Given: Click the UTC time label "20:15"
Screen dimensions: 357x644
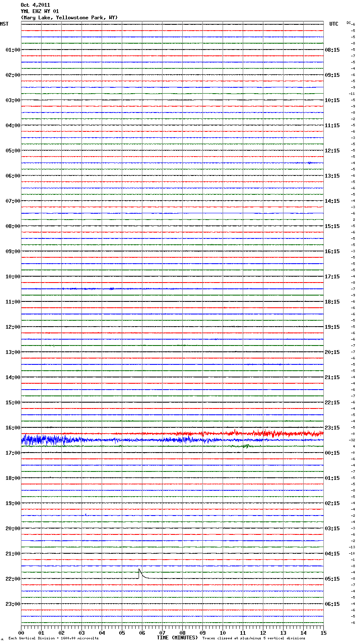Looking at the screenshot, I should coord(332,352).
